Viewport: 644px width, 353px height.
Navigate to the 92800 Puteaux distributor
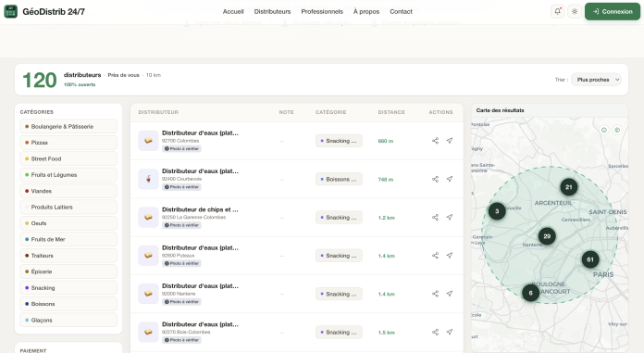450,256
